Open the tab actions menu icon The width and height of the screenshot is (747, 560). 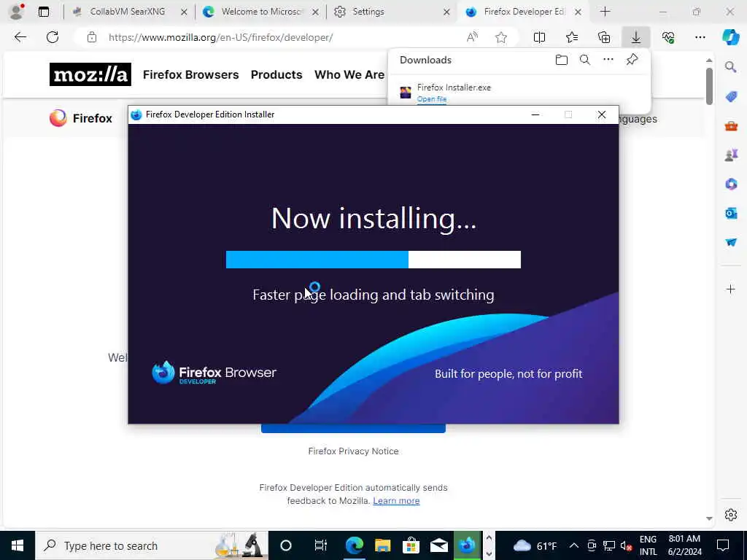tap(44, 12)
